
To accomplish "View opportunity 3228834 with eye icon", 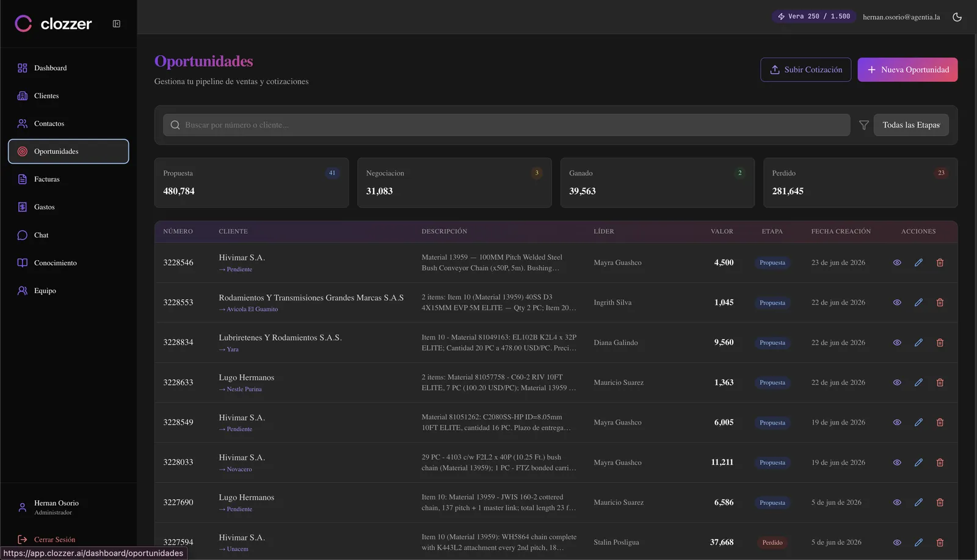I will tap(897, 343).
